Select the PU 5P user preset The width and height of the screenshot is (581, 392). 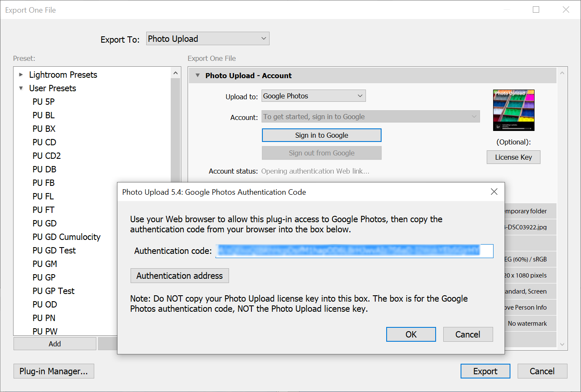pos(44,102)
